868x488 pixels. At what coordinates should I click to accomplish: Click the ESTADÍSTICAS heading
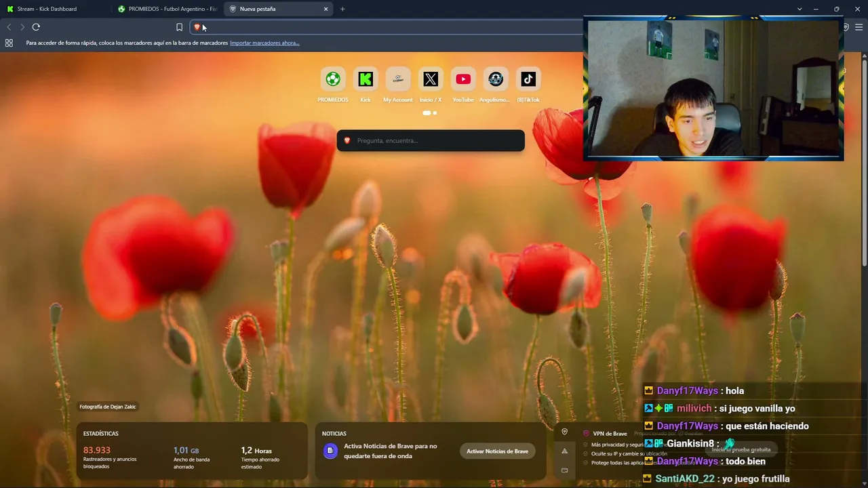(x=101, y=433)
